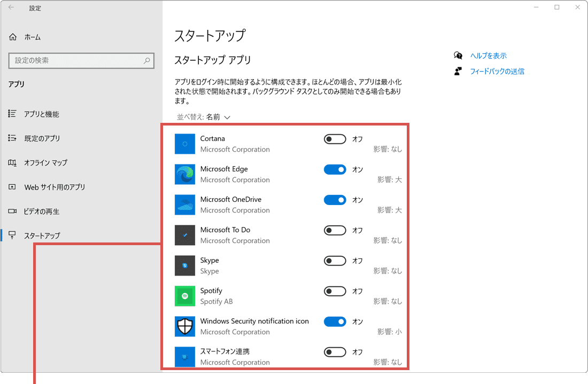
Task: Click the スマートフォン連携 app icon
Action: point(184,356)
